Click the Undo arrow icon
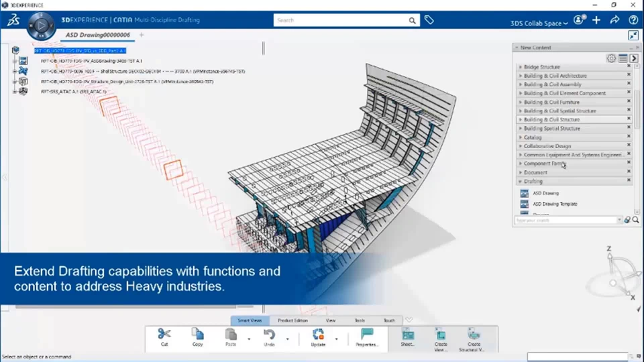The image size is (644, 362). click(x=269, y=334)
